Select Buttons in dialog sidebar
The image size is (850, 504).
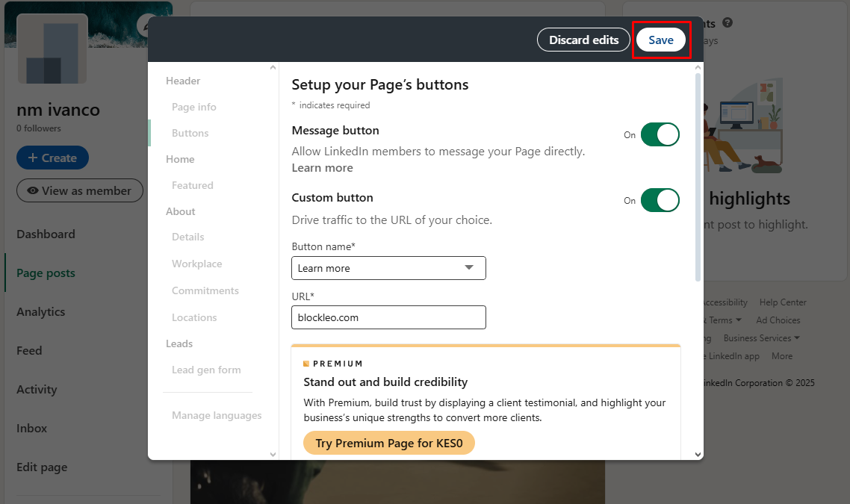[x=190, y=133]
